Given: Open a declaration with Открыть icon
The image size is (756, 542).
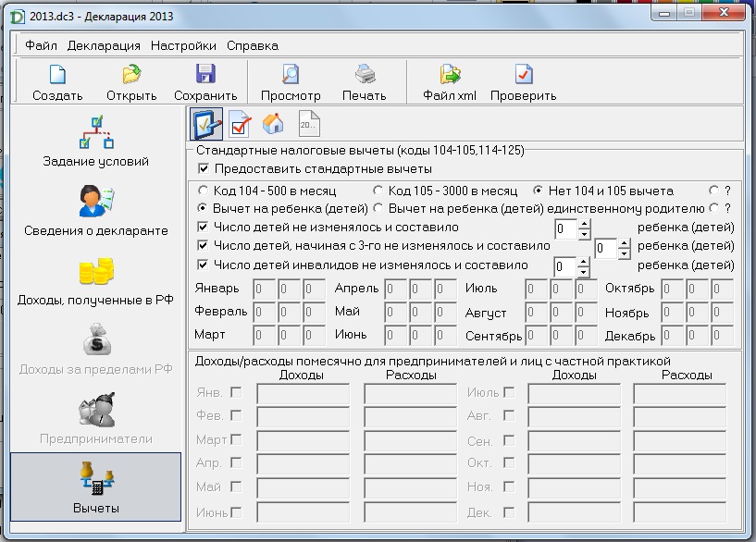Looking at the screenshot, I should (x=131, y=75).
